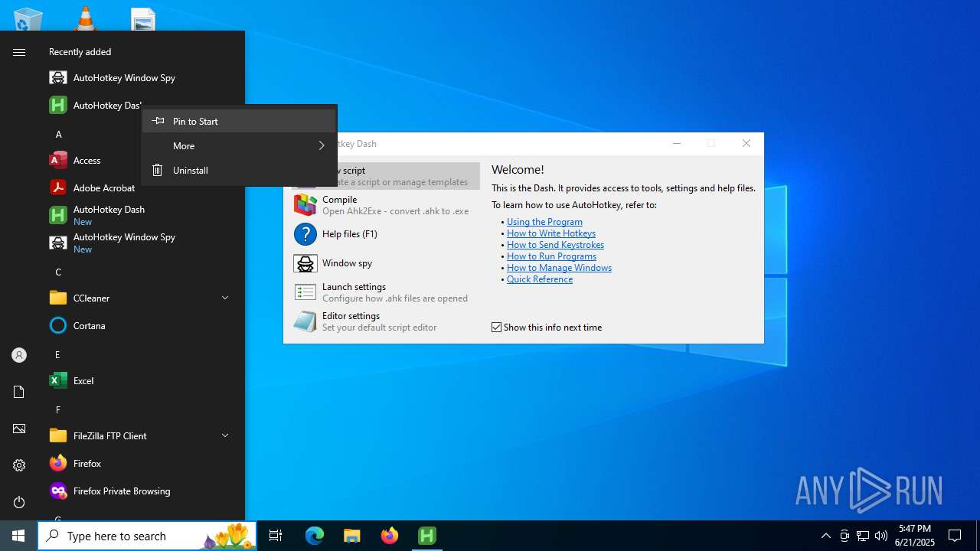Open Documents from the Start sidebar

click(x=19, y=392)
